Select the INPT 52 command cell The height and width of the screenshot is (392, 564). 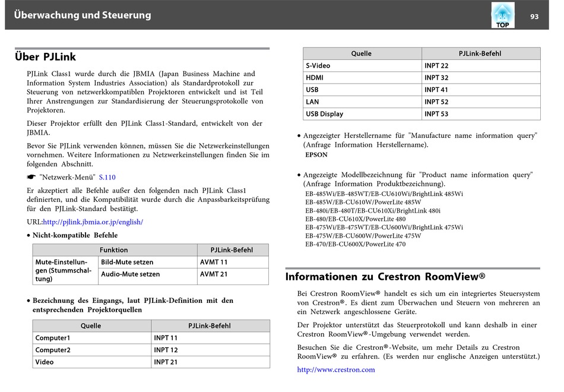pyautogui.click(x=481, y=102)
